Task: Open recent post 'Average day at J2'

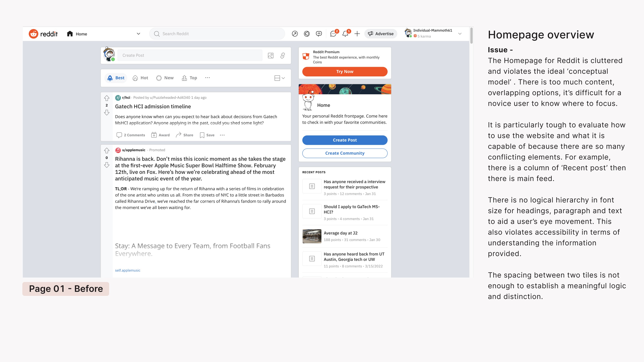Action: [341, 233]
